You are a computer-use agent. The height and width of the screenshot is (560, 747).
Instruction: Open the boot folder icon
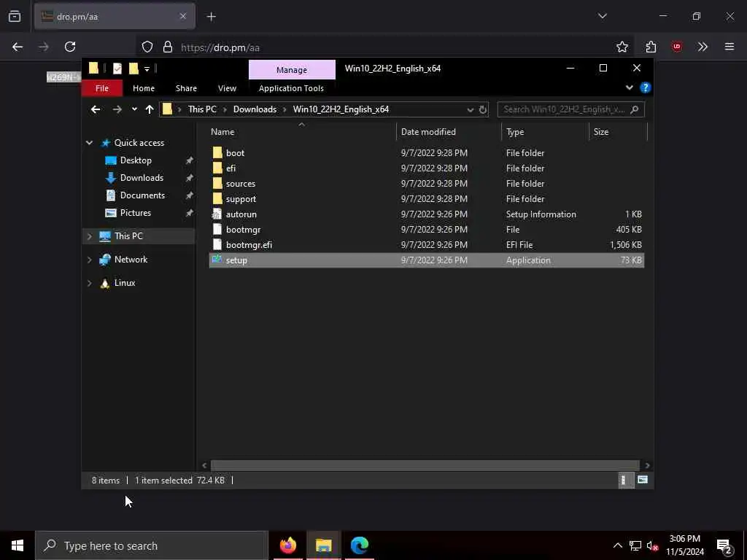pos(217,152)
